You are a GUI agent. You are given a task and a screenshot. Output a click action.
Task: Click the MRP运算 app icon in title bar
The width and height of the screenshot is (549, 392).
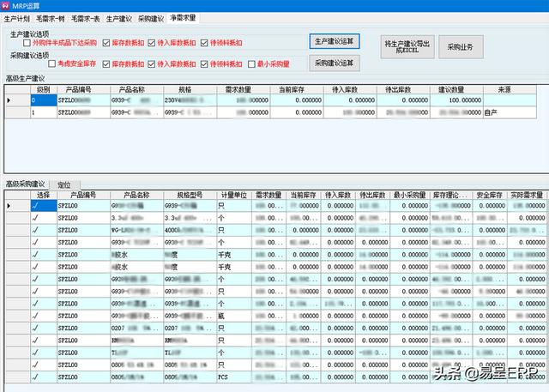click(6, 5)
